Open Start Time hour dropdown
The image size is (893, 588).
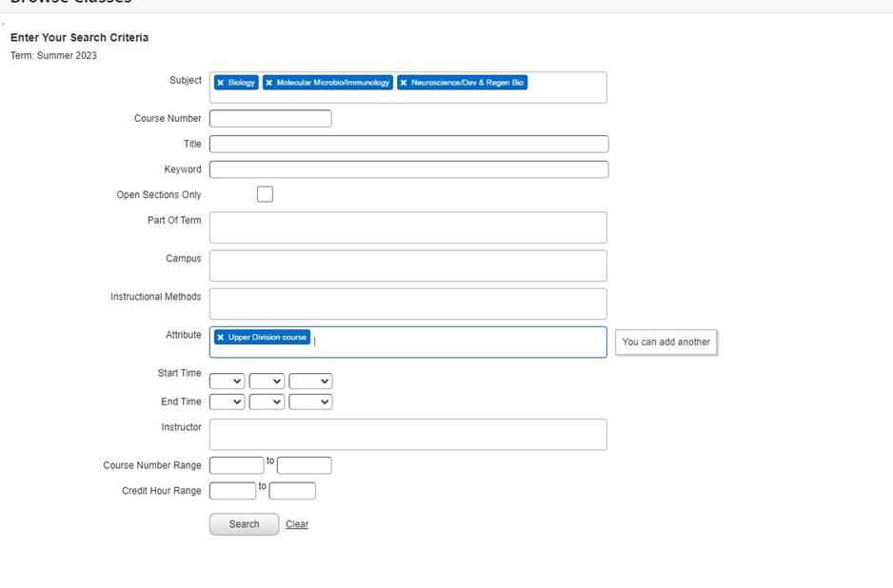(x=227, y=382)
